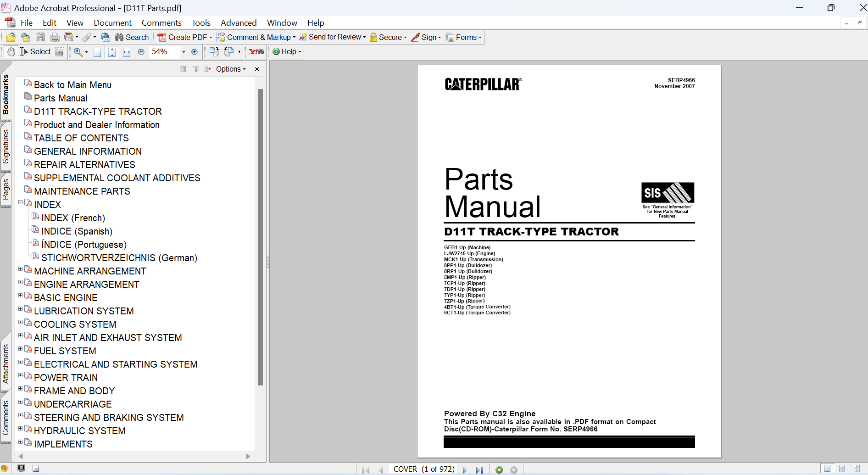Screen dimensions: 868x475
Task: Switch to Actual Size page view
Action: (97, 52)
